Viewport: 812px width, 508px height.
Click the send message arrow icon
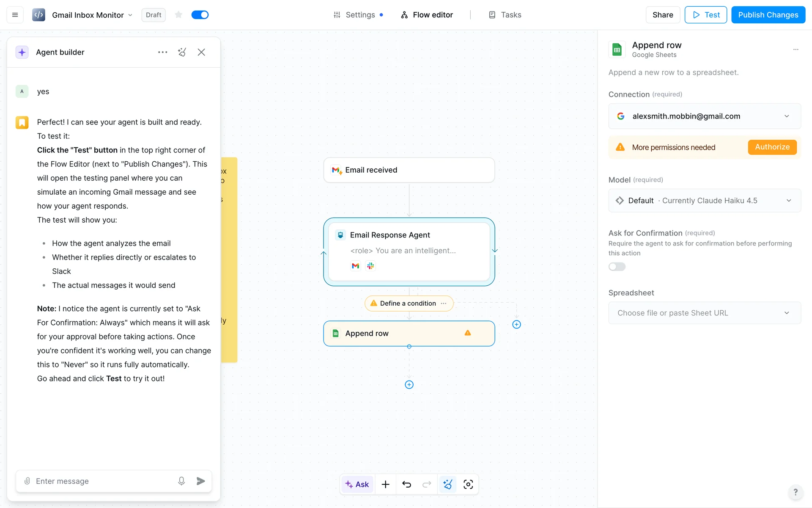(201, 481)
